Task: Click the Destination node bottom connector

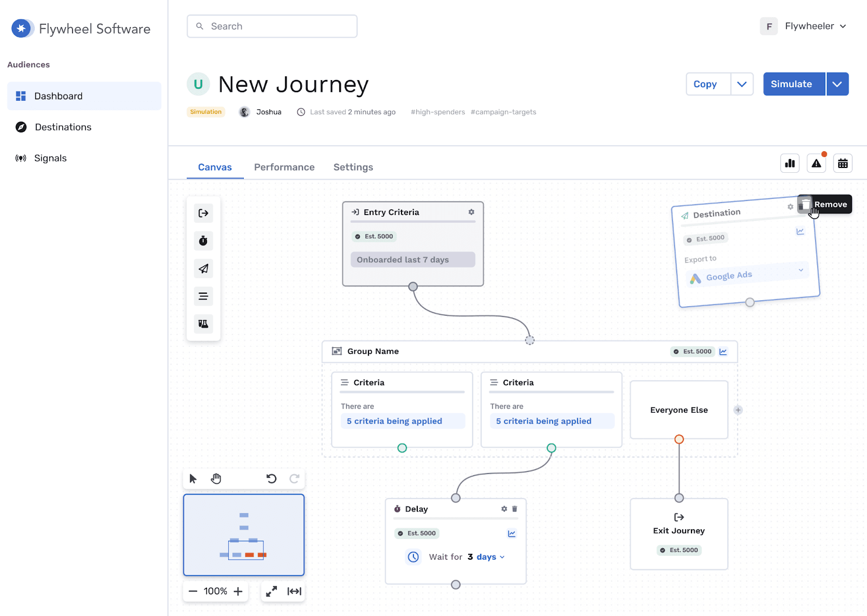Action: click(750, 302)
